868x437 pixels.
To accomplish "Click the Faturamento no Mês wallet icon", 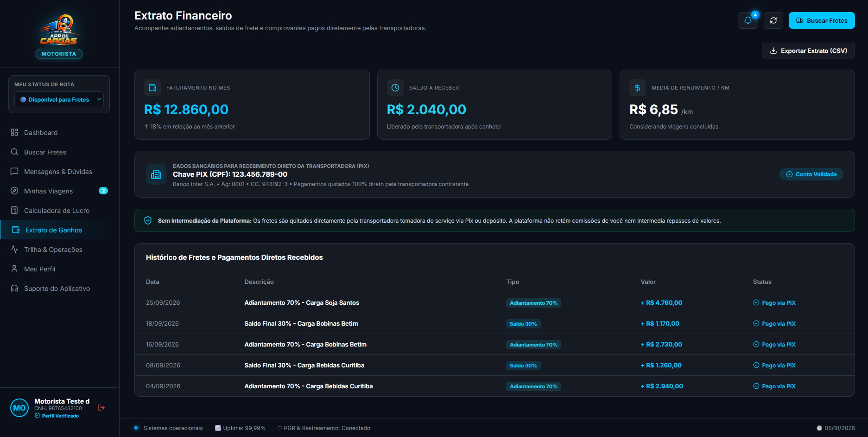I will (152, 88).
